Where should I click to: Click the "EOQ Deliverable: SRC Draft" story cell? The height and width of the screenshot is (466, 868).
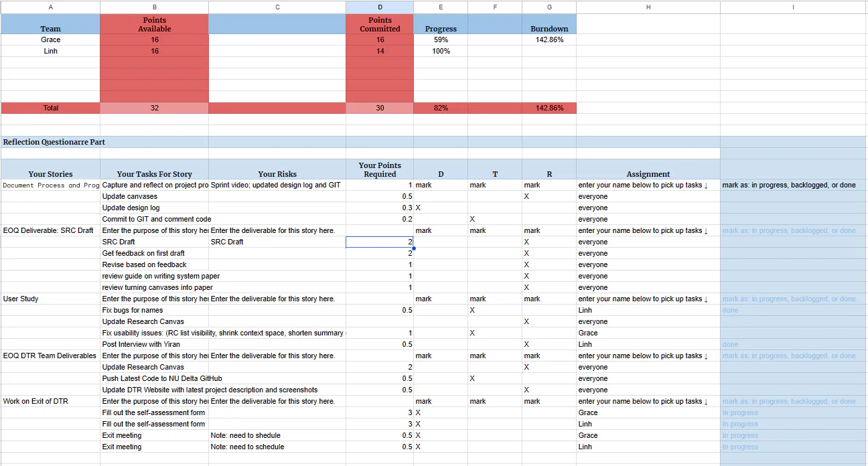point(48,231)
